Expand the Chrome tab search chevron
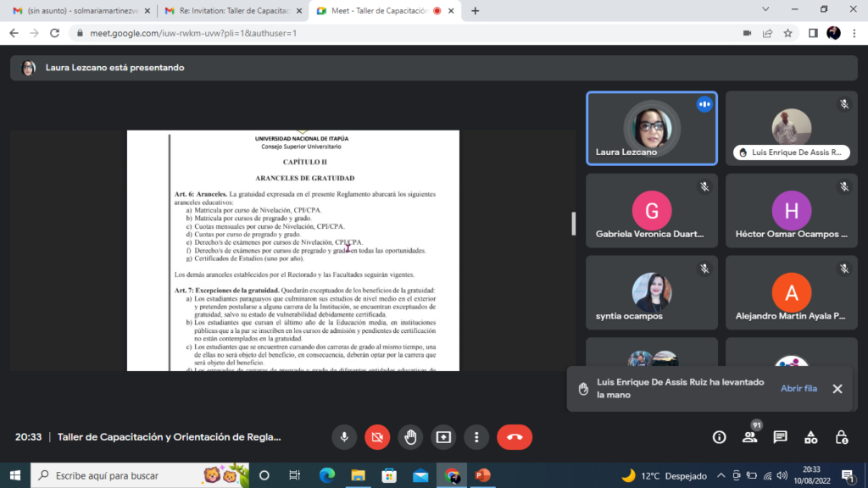Image resolution: width=868 pixels, height=488 pixels. (x=766, y=10)
